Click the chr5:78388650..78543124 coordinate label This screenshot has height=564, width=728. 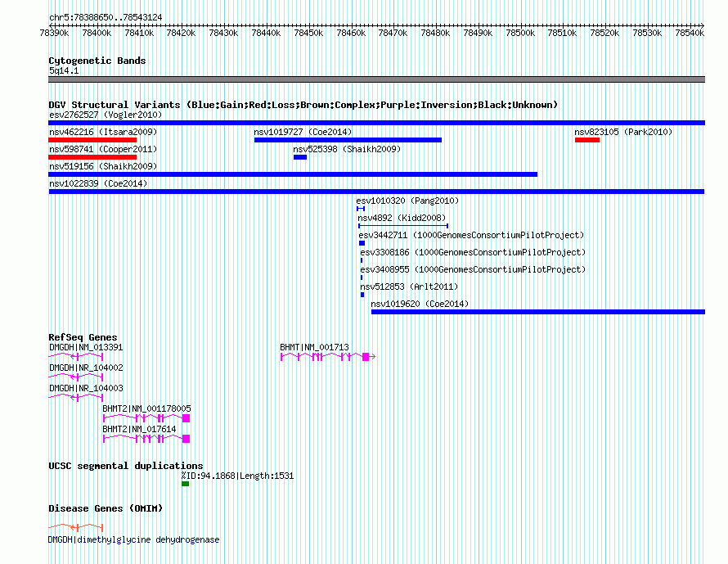pyautogui.click(x=106, y=17)
